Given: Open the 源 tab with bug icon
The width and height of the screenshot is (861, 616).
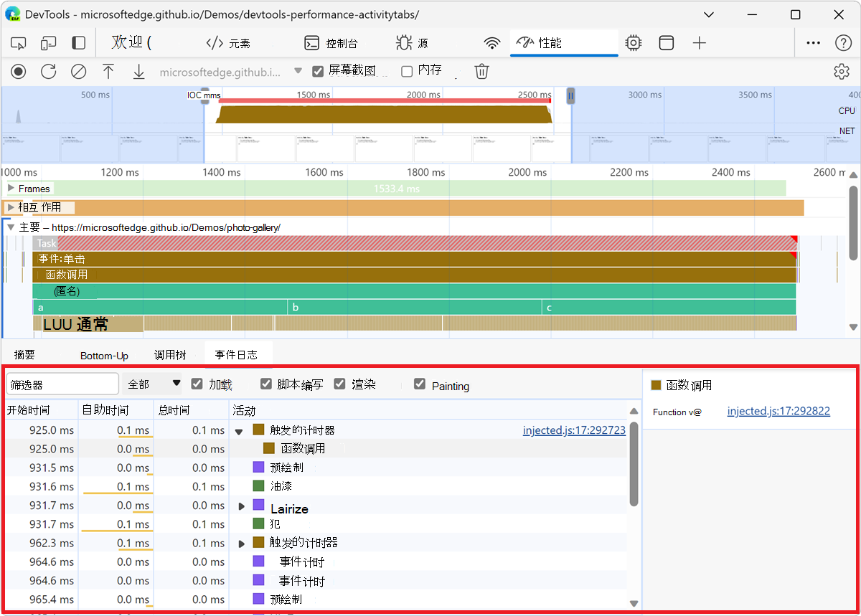Looking at the screenshot, I should coord(412,43).
